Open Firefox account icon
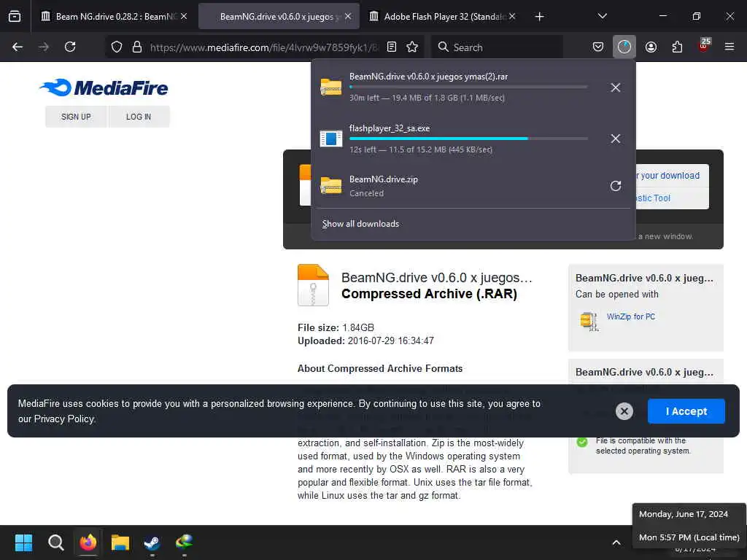Viewport: 747px width, 560px height. [x=651, y=47]
